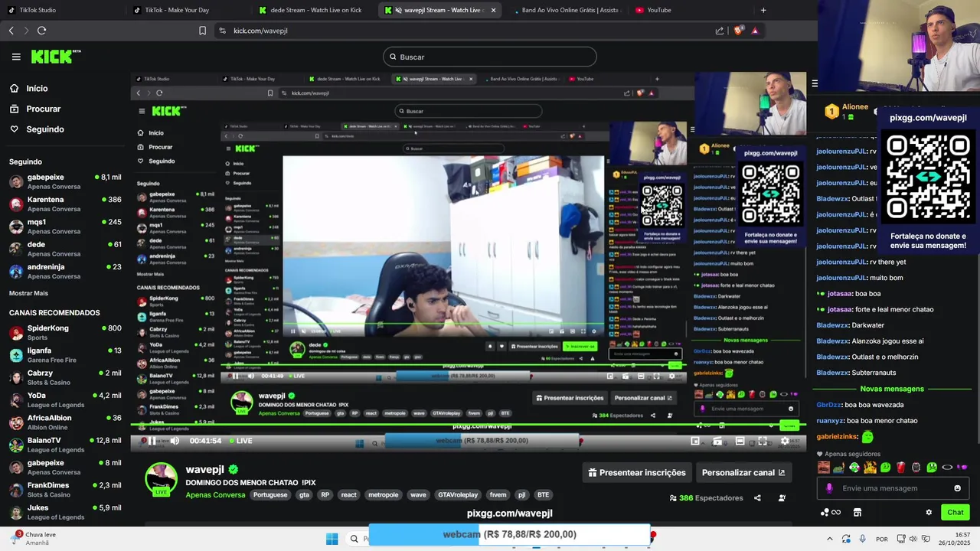
Task: Open the Apenas Conversa category link
Action: [215, 495]
